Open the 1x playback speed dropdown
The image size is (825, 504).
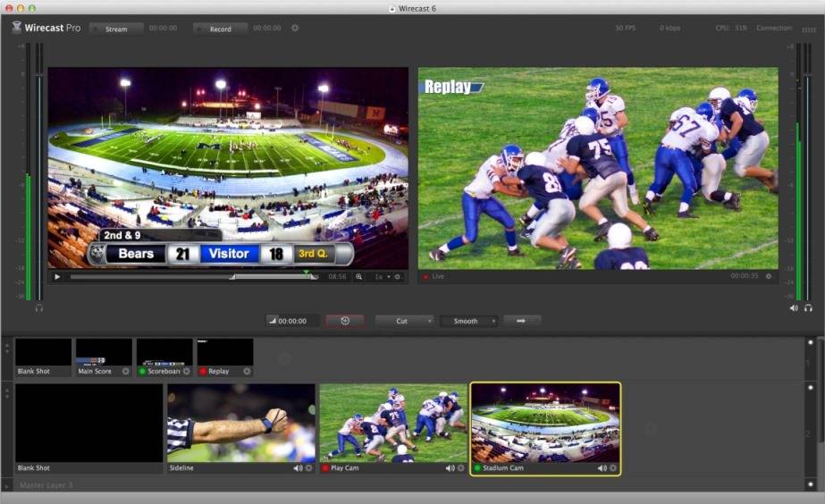click(x=382, y=277)
